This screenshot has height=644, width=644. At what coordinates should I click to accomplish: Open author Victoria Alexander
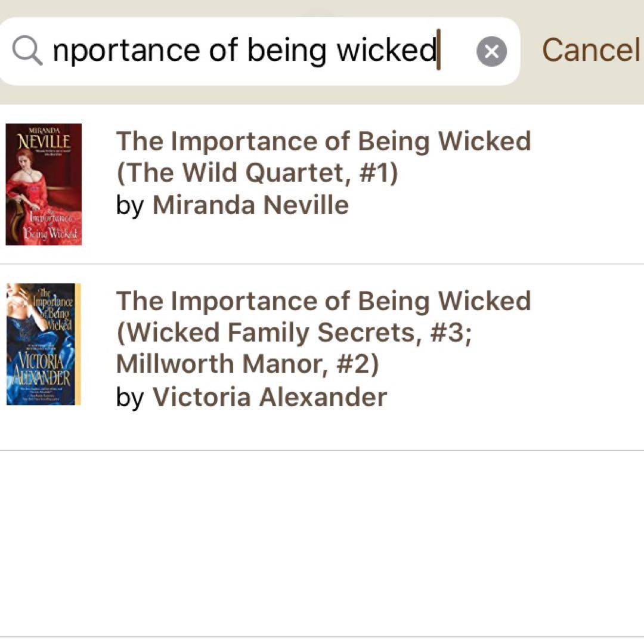coord(270,397)
